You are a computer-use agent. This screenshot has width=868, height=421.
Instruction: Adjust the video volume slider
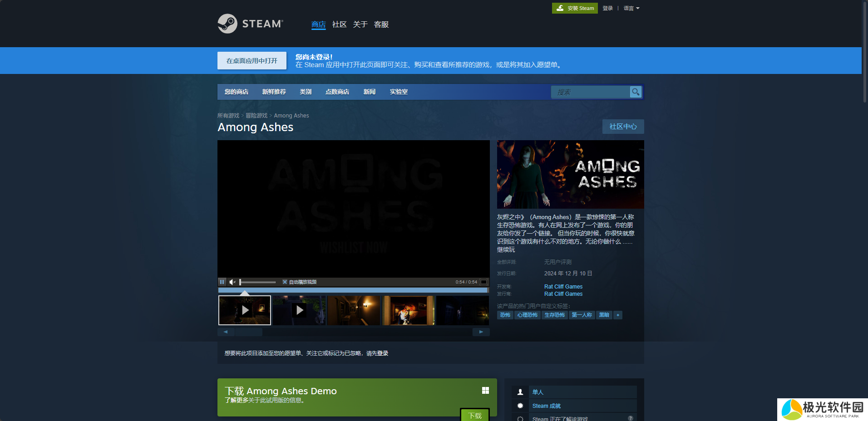tap(257, 282)
